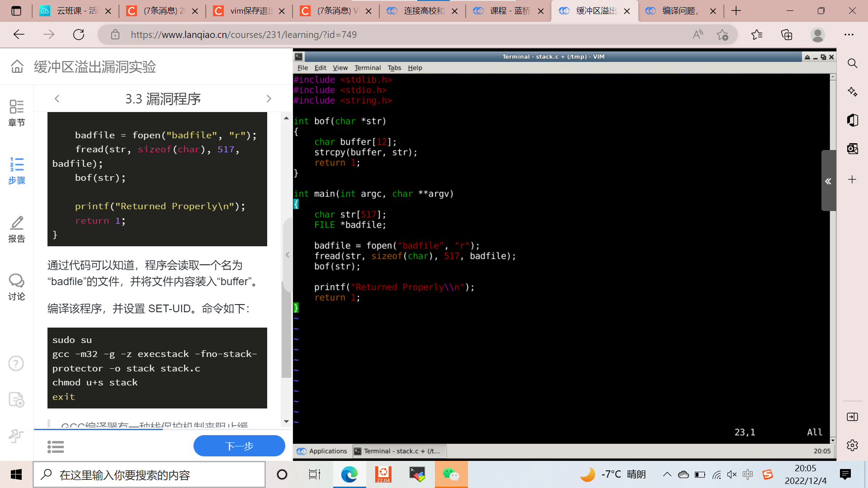The image size is (868, 488).
Task: Collapse instructions panel with divider arrow
Action: coord(288,255)
